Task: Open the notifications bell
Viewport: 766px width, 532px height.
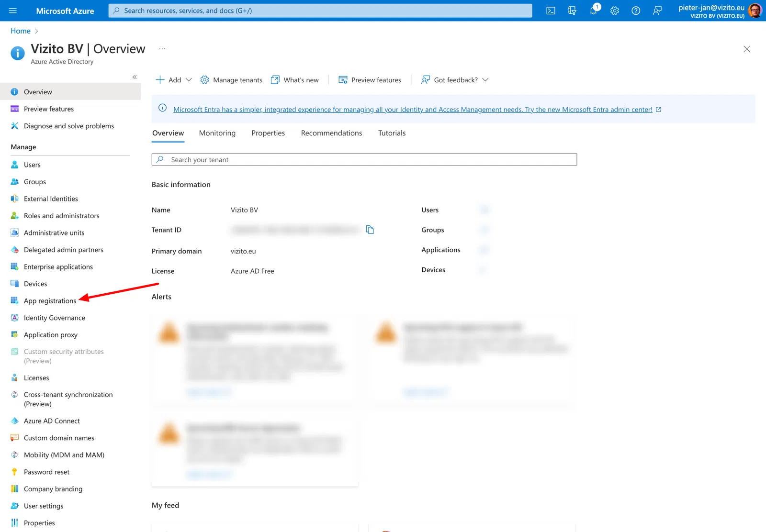Action: pyautogui.click(x=594, y=11)
